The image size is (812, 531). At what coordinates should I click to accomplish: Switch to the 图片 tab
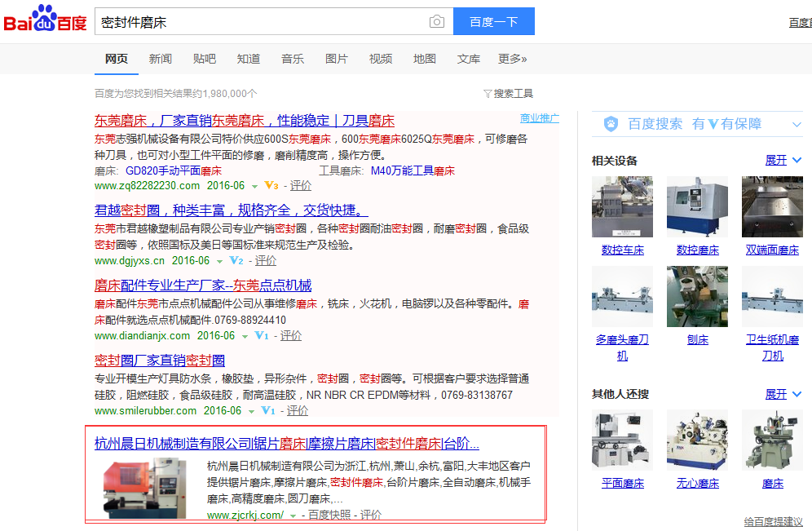click(337, 59)
